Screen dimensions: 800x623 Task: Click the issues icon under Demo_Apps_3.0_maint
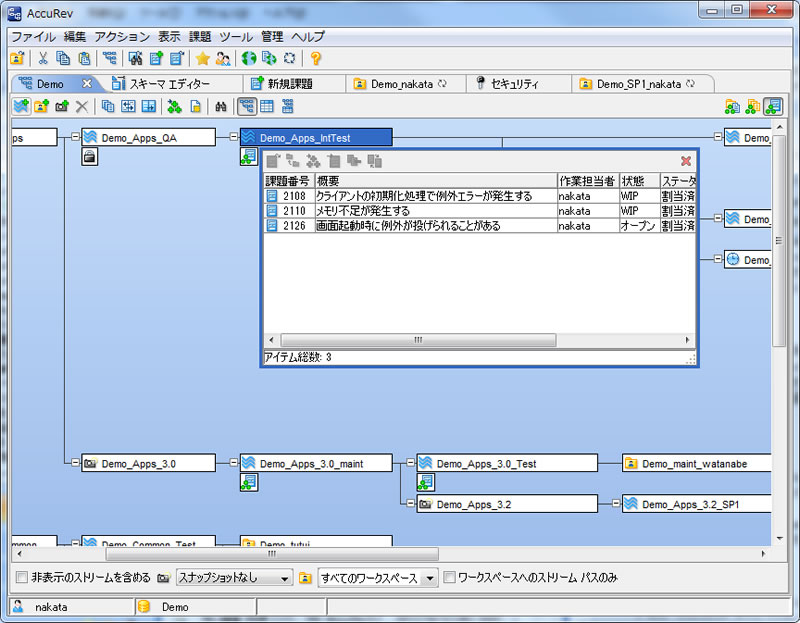[248, 482]
